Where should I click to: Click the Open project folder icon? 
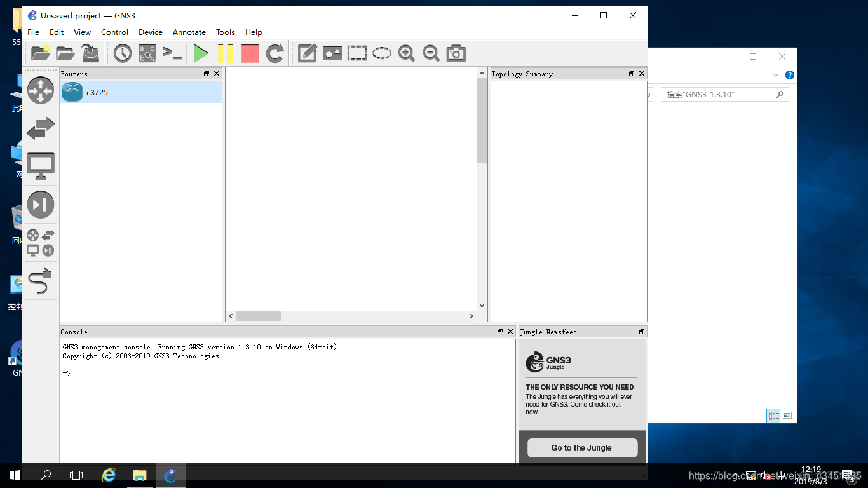(x=65, y=53)
